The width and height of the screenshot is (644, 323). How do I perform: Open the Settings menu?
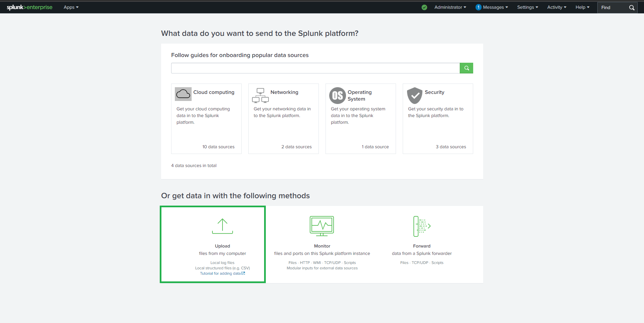pos(527,7)
